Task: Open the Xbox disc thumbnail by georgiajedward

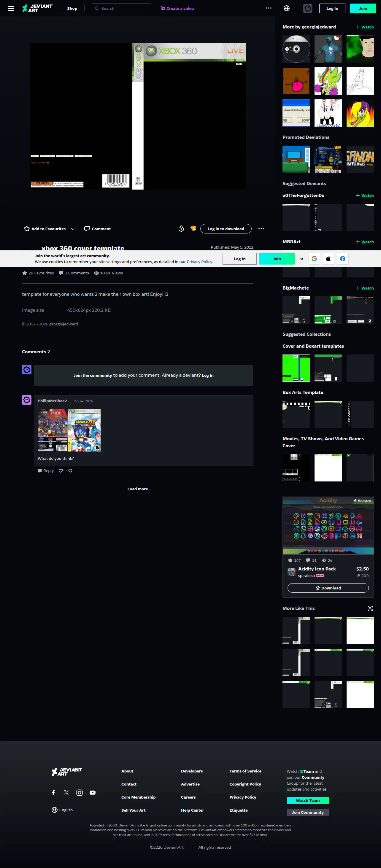Action: point(296,49)
